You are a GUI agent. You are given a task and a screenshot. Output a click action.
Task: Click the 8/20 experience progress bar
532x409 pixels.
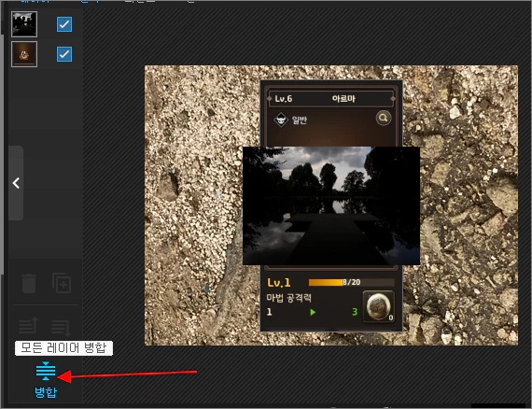click(351, 282)
